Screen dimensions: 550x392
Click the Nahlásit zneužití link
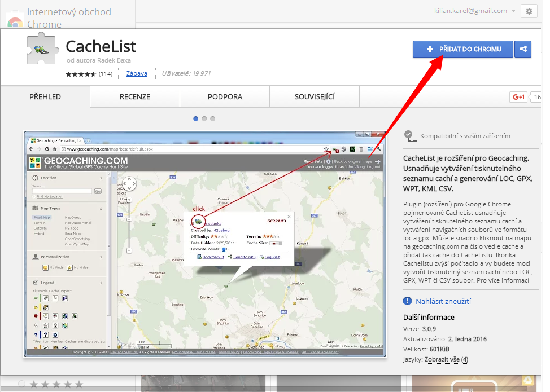coord(443,301)
